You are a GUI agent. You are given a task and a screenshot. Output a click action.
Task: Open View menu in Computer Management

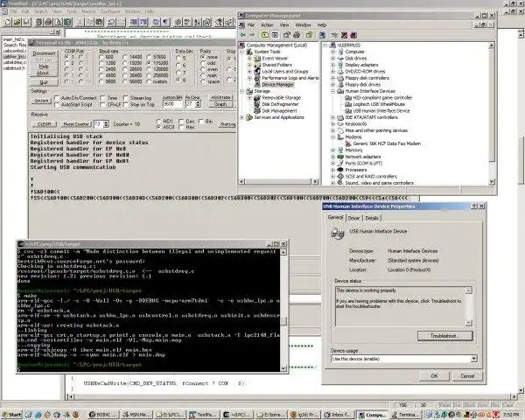tap(284, 25)
